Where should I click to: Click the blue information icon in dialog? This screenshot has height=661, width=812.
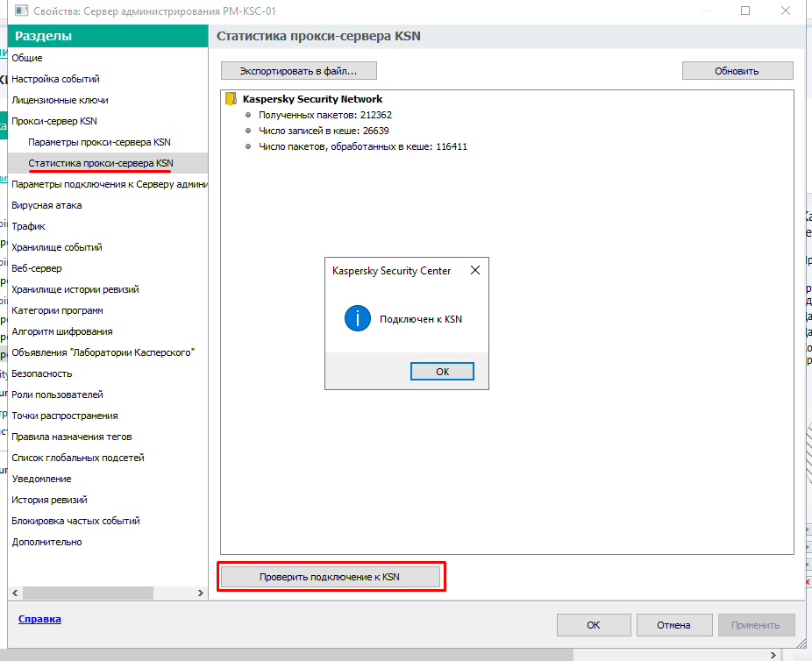357,318
